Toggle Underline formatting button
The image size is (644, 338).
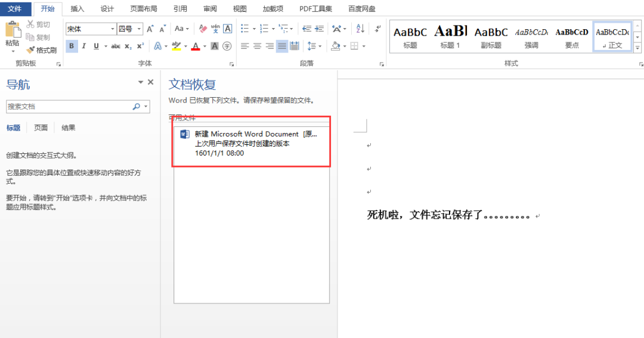point(96,46)
